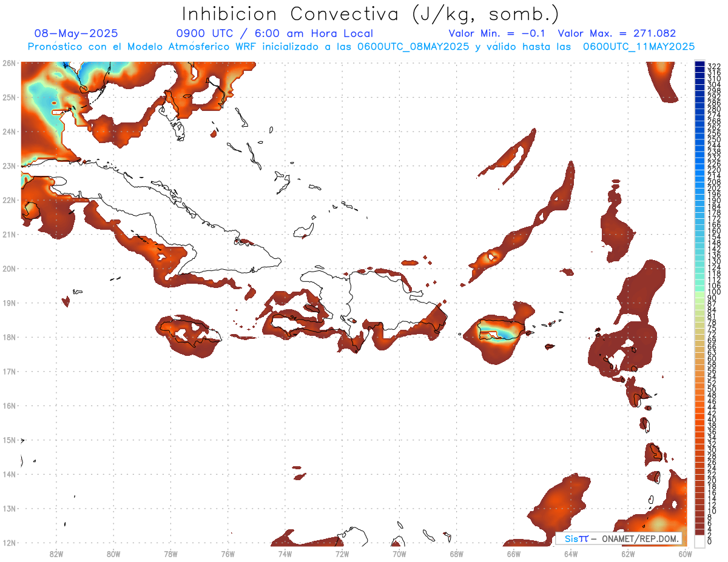Select the date '08-May-2025'
This screenshot has width=728, height=562.
click(76, 33)
